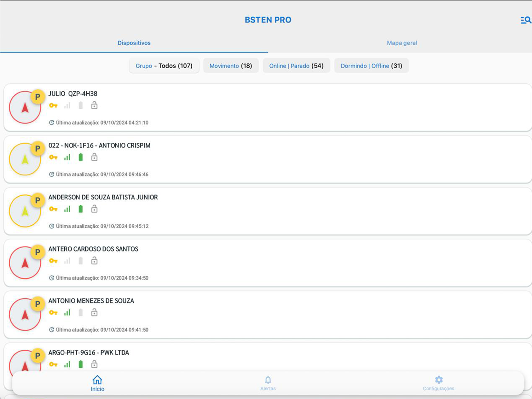Open the search list icon in header

coord(526,20)
